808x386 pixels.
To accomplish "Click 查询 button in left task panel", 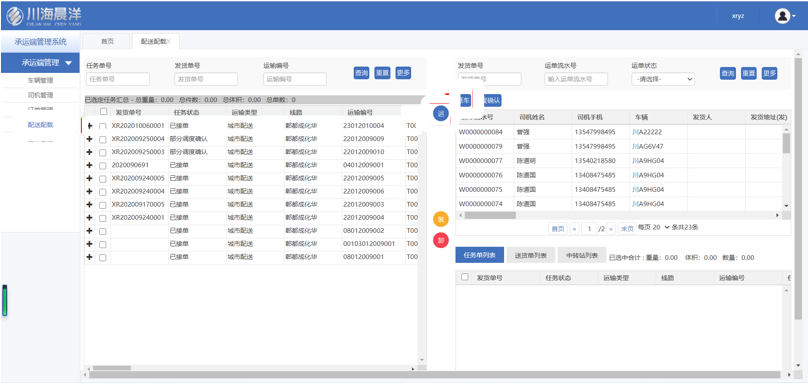I will coord(361,73).
